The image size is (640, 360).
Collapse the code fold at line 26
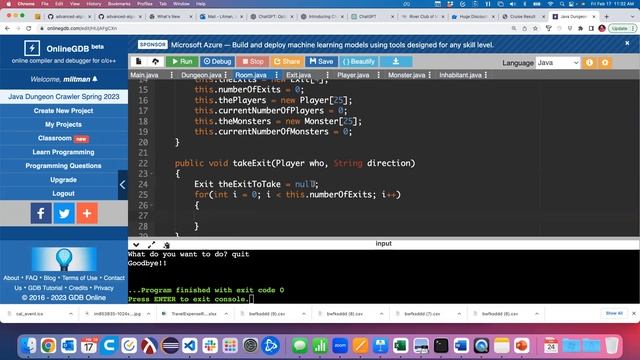151,205
